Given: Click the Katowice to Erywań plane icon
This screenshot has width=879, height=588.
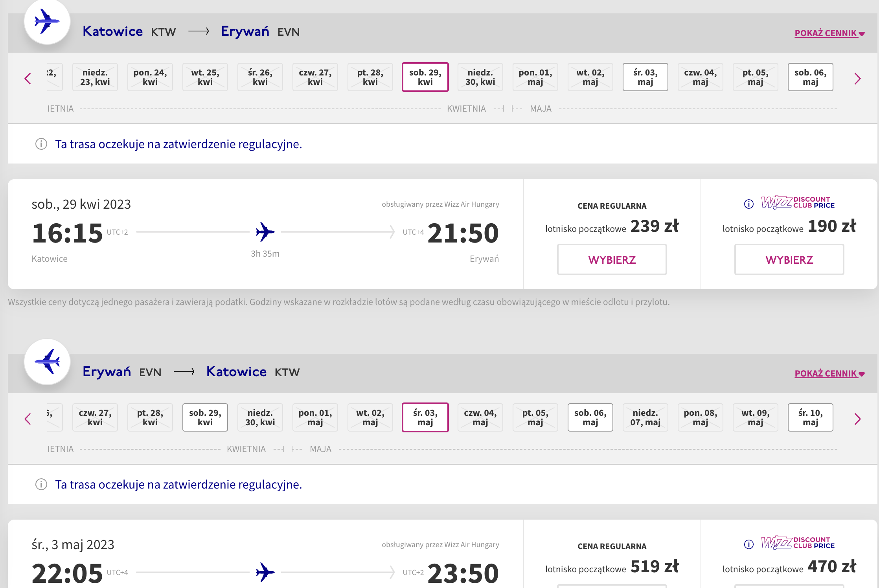Looking at the screenshot, I should pos(47,21).
